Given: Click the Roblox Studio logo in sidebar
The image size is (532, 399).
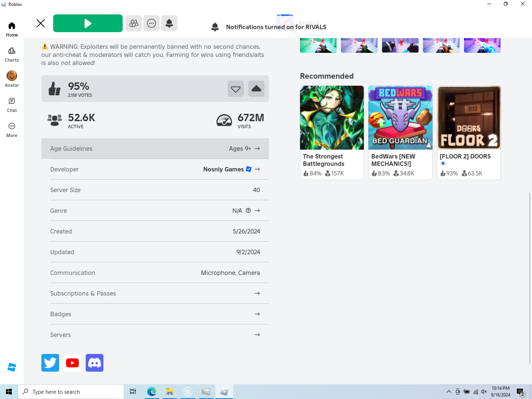Looking at the screenshot, I should [12, 367].
